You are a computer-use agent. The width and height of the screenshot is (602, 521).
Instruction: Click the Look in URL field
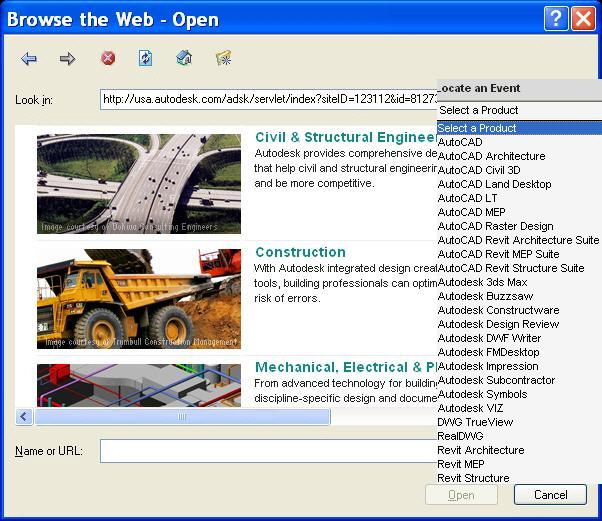268,99
